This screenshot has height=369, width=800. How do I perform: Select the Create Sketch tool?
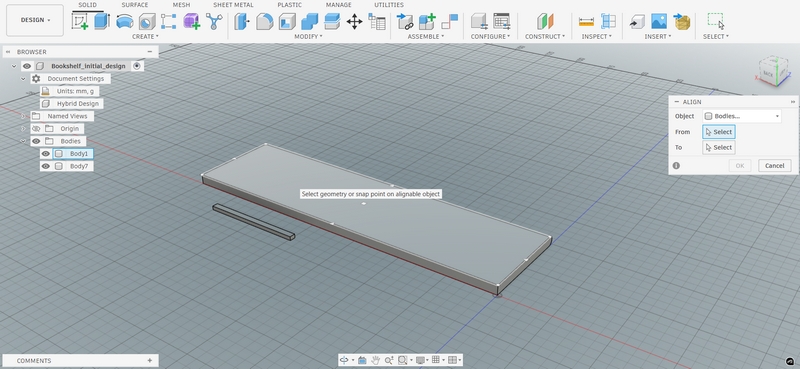pyautogui.click(x=80, y=21)
